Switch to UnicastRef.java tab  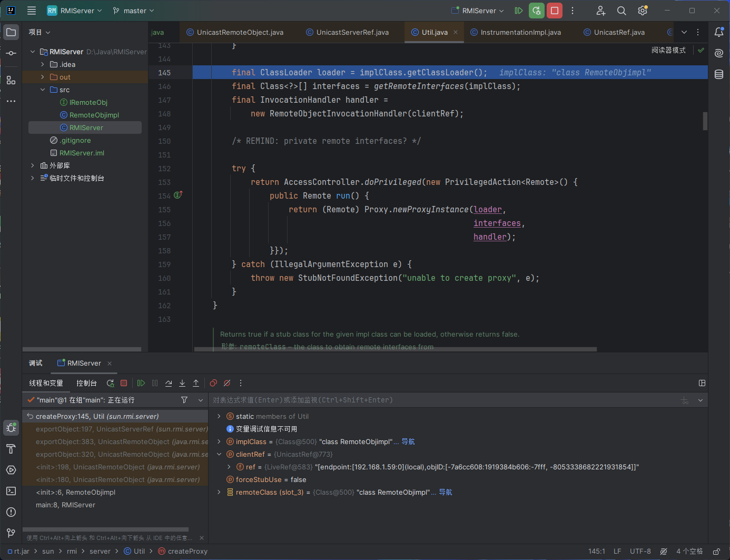pyautogui.click(x=614, y=32)
